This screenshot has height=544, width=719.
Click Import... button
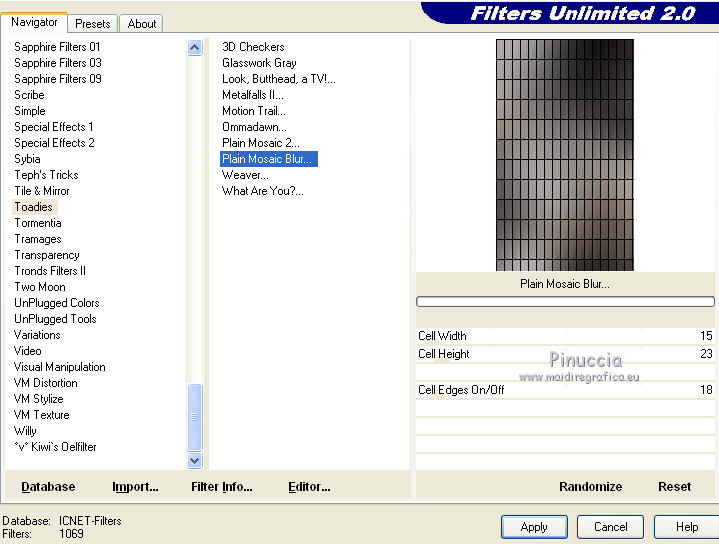135,486
